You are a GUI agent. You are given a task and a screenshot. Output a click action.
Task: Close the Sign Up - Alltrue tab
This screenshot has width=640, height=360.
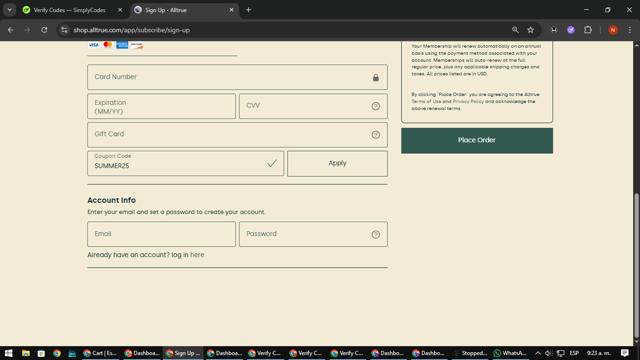coord(231,10)
